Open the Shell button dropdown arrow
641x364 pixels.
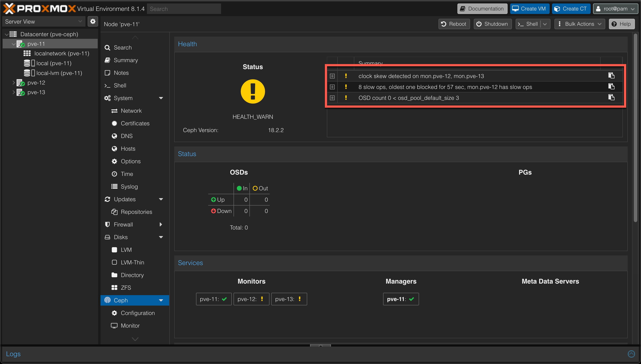pos(545,24)
